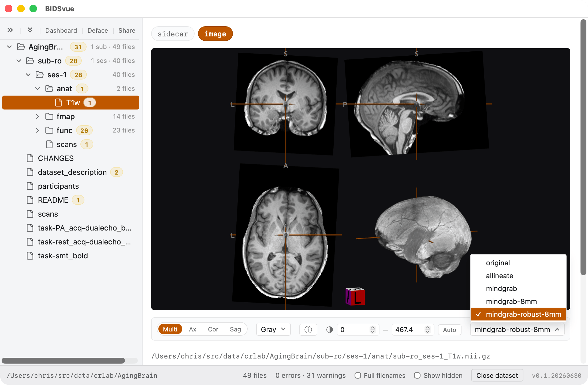
Task: Choose allineate from the deface menu
Action: (x=518, y=276)
